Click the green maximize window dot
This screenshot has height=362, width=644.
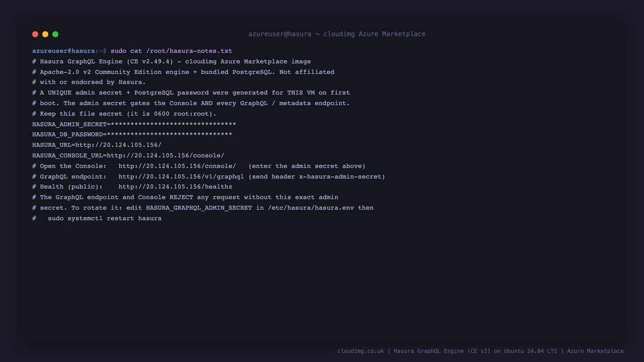55,34
